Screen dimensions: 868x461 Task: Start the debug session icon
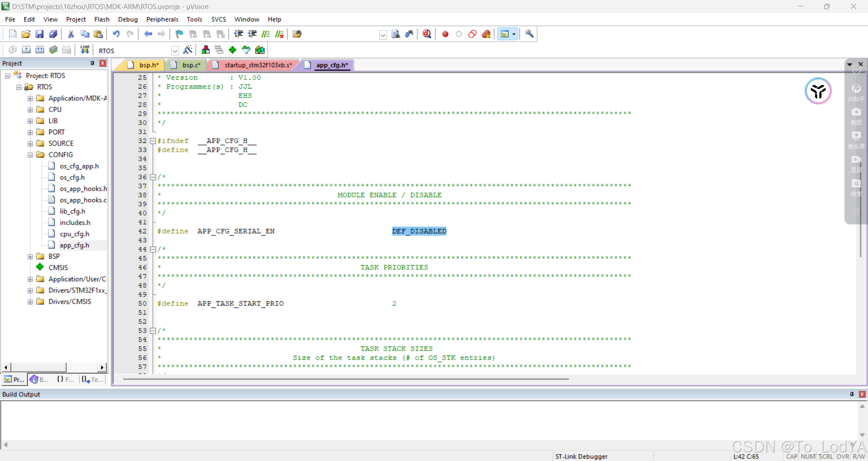427,34
